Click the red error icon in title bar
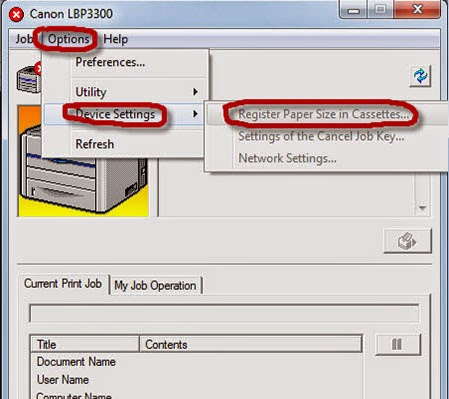 (x=16, y=14)
